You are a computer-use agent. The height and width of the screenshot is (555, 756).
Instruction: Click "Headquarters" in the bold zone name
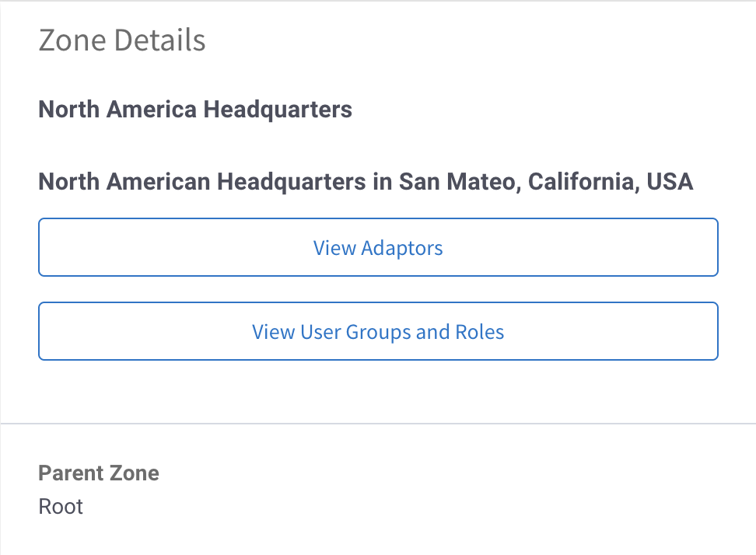[x=278, y=110]
